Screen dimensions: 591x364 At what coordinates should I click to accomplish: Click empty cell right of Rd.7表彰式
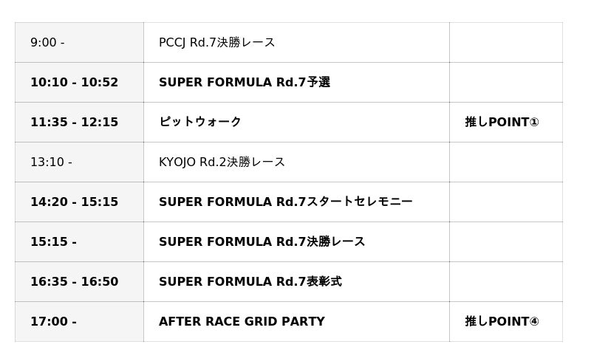[x=505, y=282]
